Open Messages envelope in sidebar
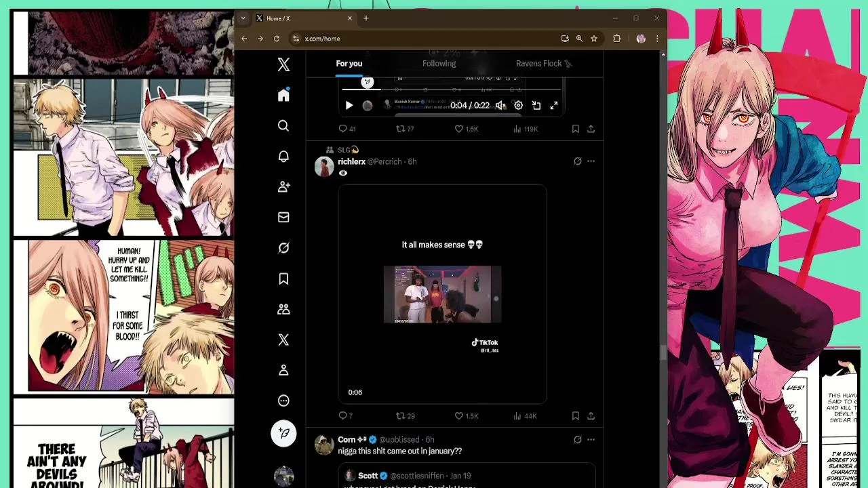The image size is (868, 488). pos(283,218)
